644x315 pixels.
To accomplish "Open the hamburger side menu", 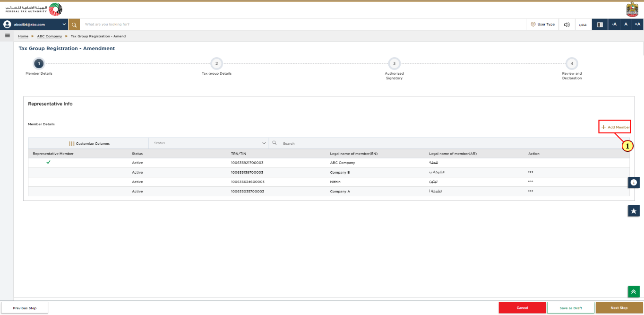I will (x=7, y=35).
